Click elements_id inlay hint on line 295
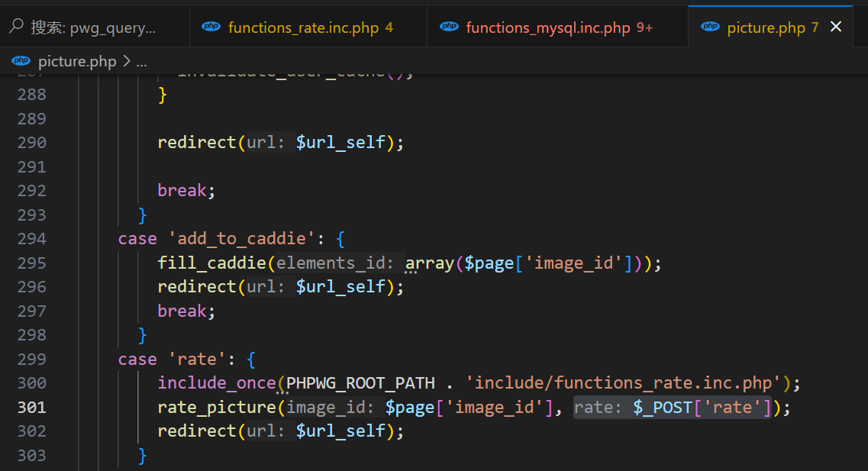Image resolution: width=868 pixels, height=471 pixels. [334, 263]
